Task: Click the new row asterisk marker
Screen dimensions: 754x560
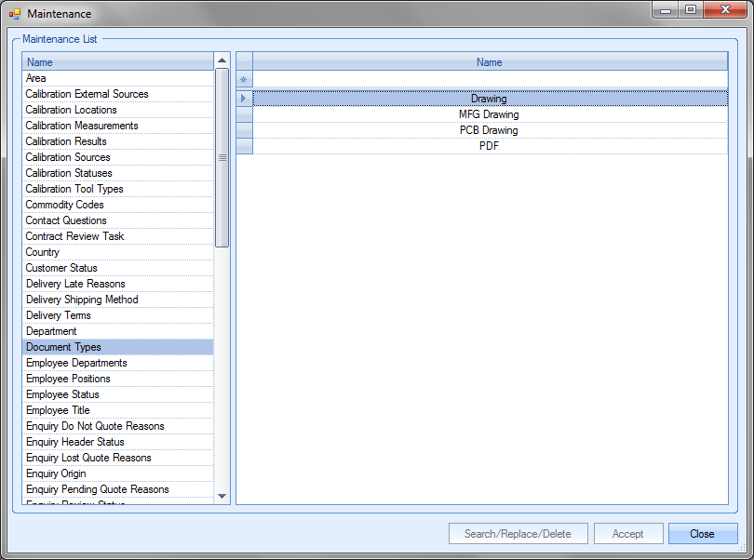Action: (244, 80)
